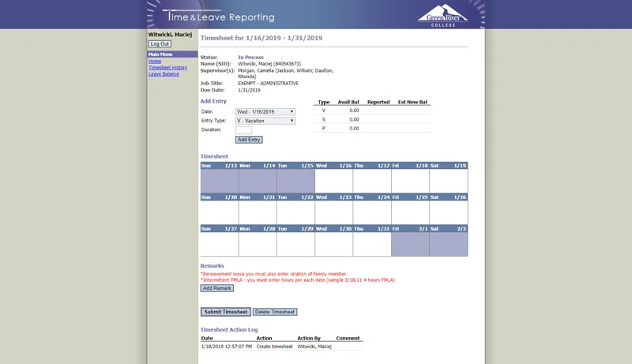Expand the Entry Type dropdown V - Vacation
632x364 pixels.
(265, 121)
